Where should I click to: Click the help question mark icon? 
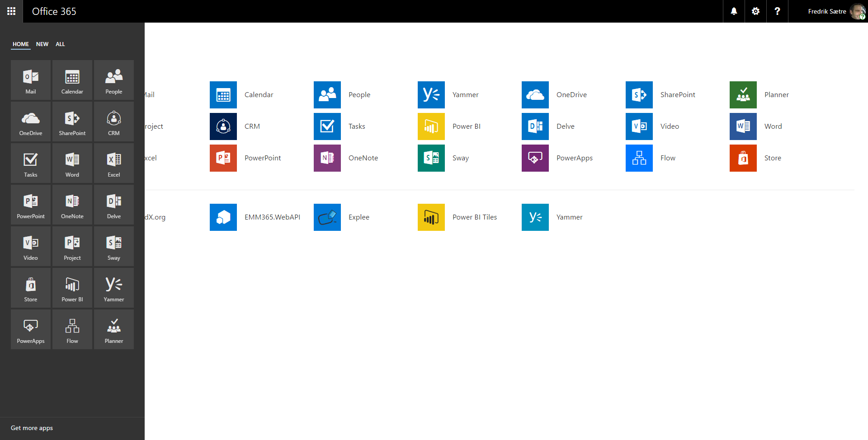pos(777,11)
